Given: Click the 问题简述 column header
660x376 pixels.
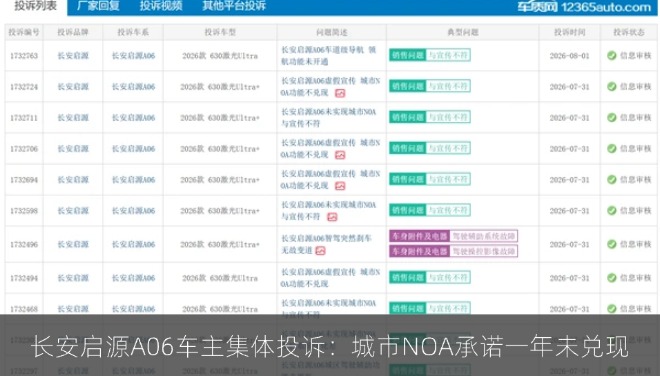Looking at the screenshot, I should click(332, 32).
